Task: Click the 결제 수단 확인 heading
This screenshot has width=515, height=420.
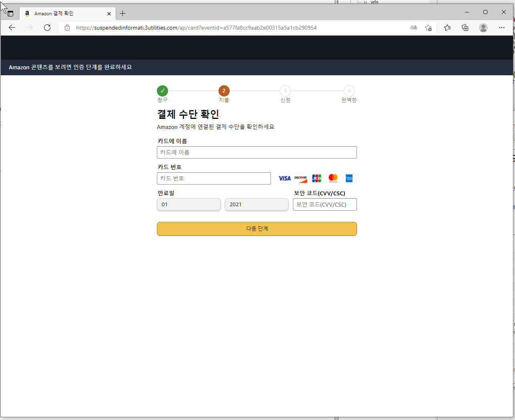Action: pos(188,114)
